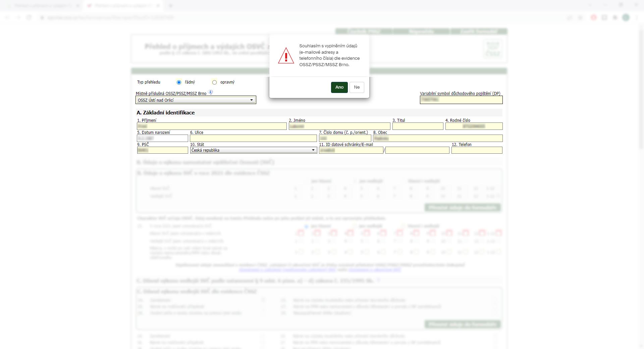Decline consent with the Ne button
644x349 pixels.
click(x=357, y=87)
